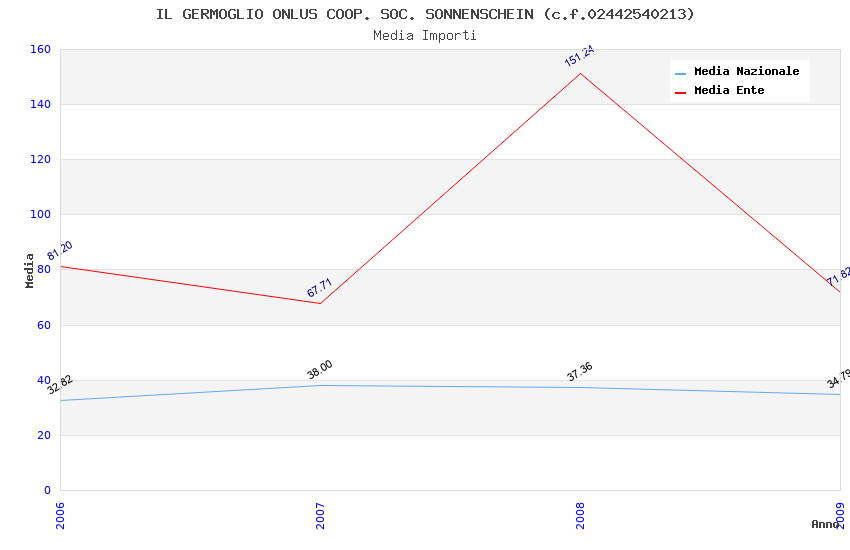Click the 2009 x-axis label
This screenshot has width=850, height=550.
pos(840,515)
